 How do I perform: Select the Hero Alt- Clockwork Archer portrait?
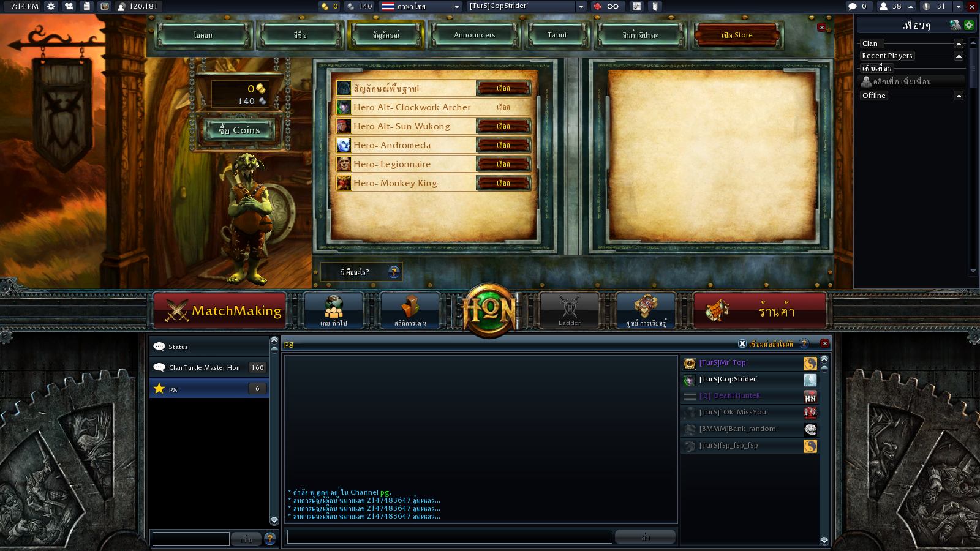click(x=344, y=107)
